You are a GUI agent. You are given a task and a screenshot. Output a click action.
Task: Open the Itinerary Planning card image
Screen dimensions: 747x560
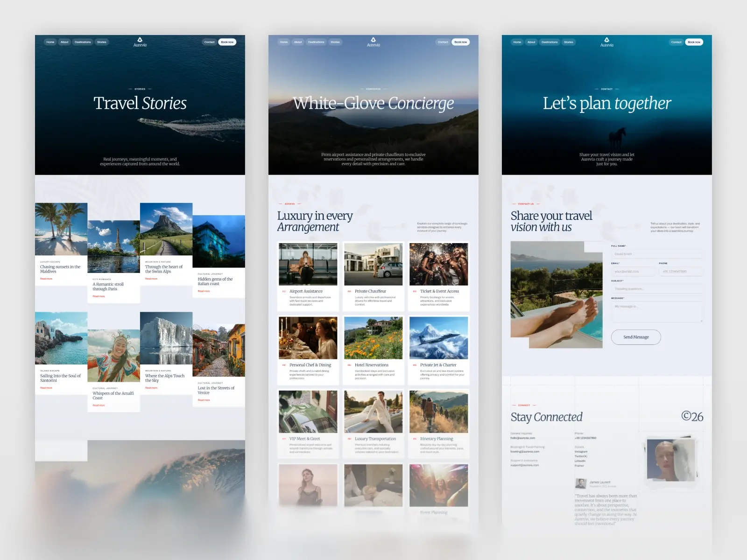(439, 412)
